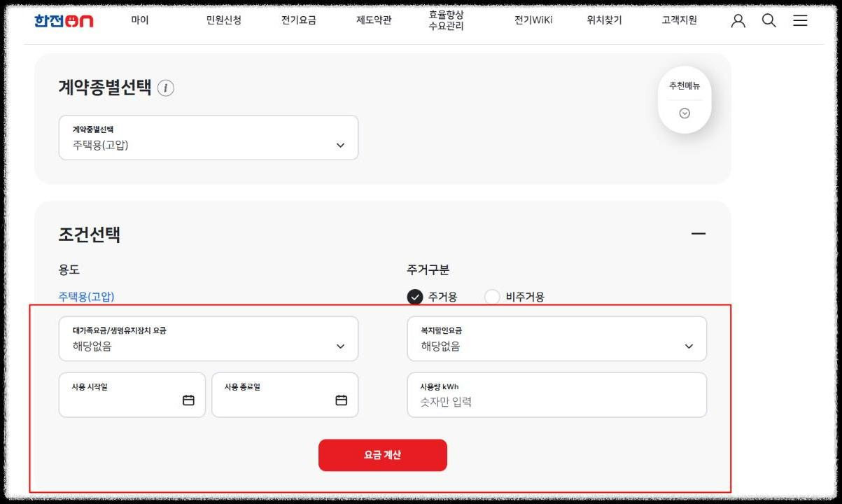Collapse the 조건선택 section
The image size is (842, 504).
click(699, 233)
